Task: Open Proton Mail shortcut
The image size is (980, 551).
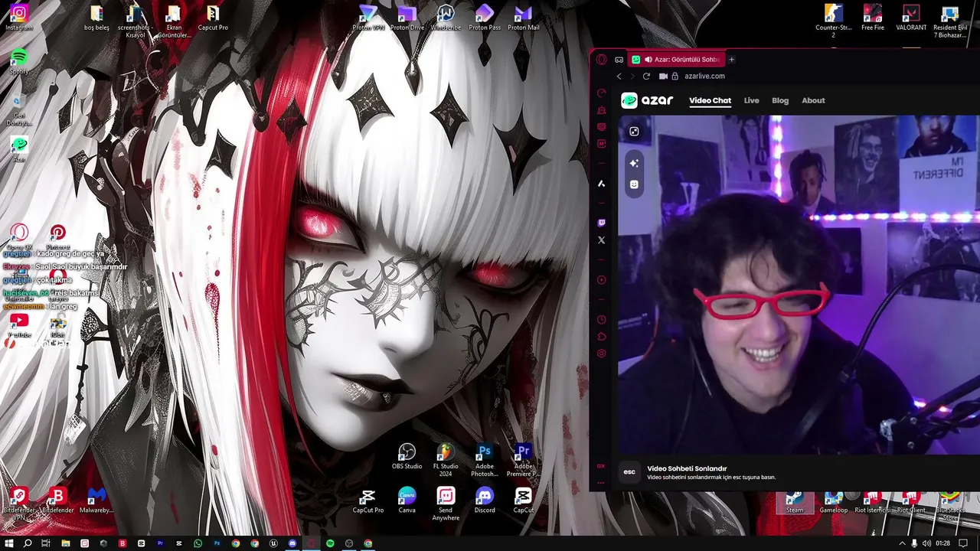Action: tap(524, 18)
